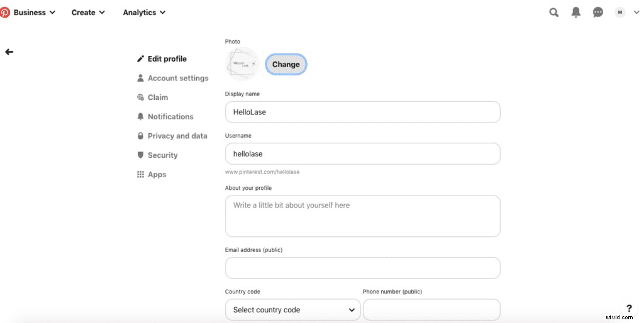This screenshot has width=644, height=323.
Task: Expand the account chevron next to avatar
Action: (636, 12)
